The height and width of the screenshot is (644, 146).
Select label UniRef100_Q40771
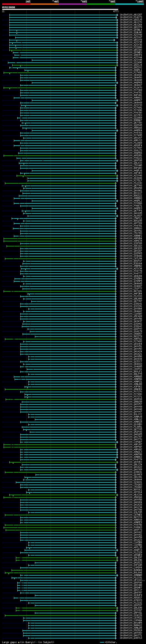131,635
